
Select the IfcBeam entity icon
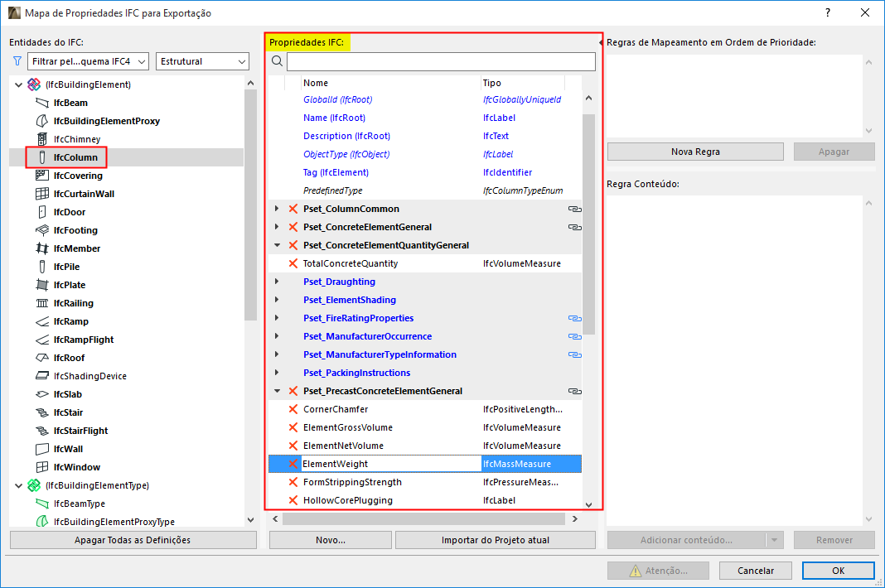point(41,103)
